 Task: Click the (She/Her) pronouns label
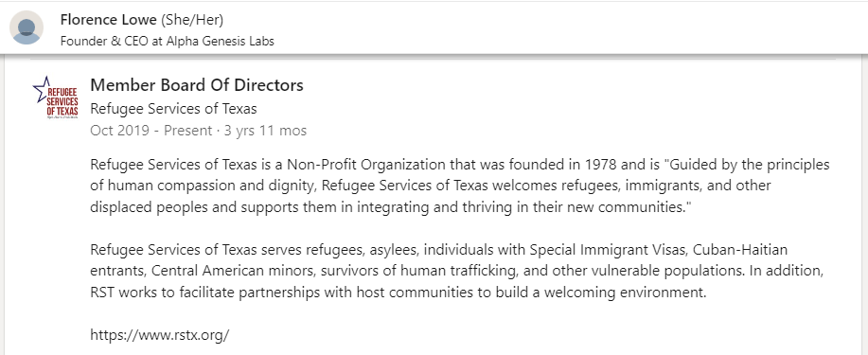(192, 21)
